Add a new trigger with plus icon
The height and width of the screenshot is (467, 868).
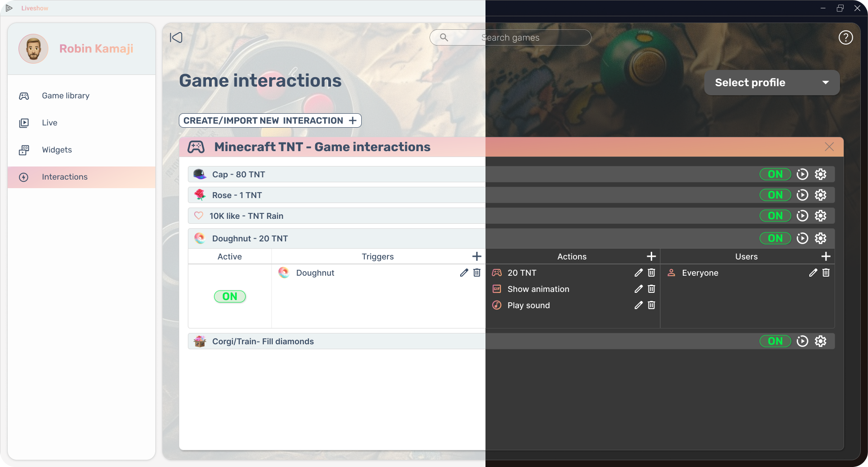coord(476,256)
